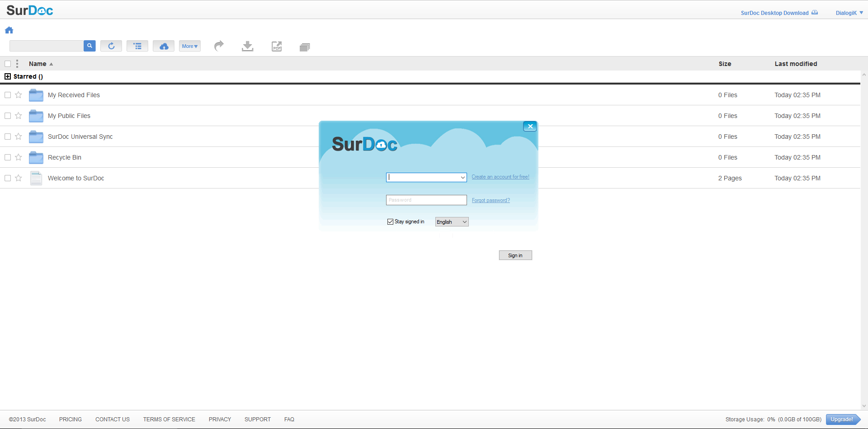This screenshot has height=429, width=868.
Task: Open the DialogiK account dropdown
Action: [849, 13]
